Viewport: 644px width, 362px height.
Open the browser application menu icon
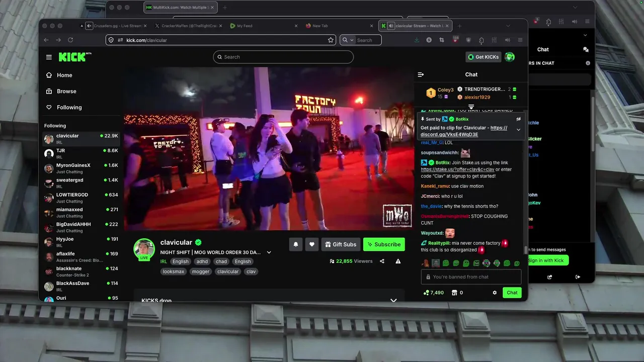(520, 40)
